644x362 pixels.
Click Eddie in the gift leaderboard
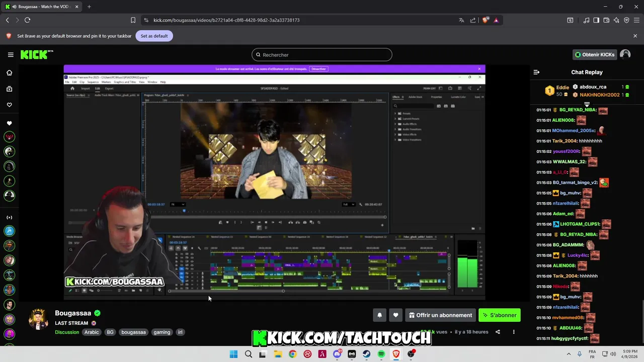pyautogui.click(x=562, y=87)
